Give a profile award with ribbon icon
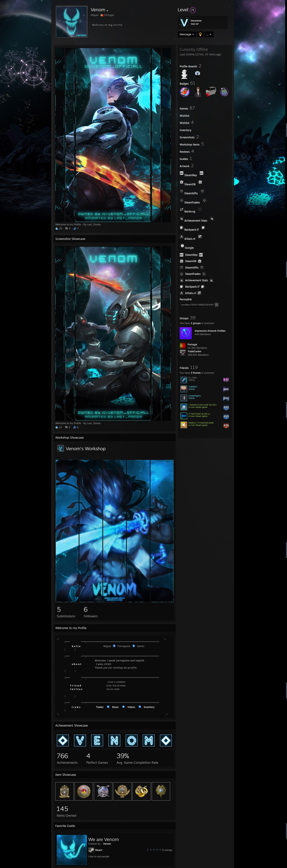Screen dimensions: 287x868 point(200,34)
